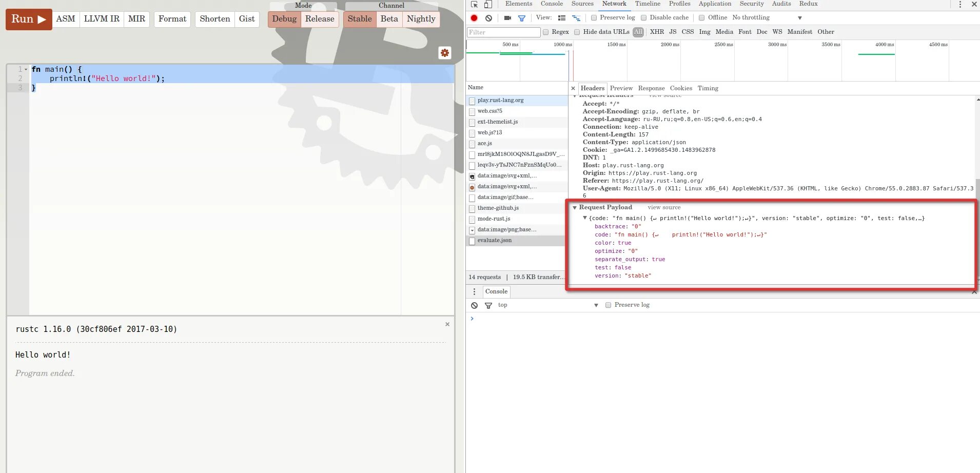Open the Elements tab in DevTools
This screenshot has height=473, width=980.
click(x=519, y=4)
